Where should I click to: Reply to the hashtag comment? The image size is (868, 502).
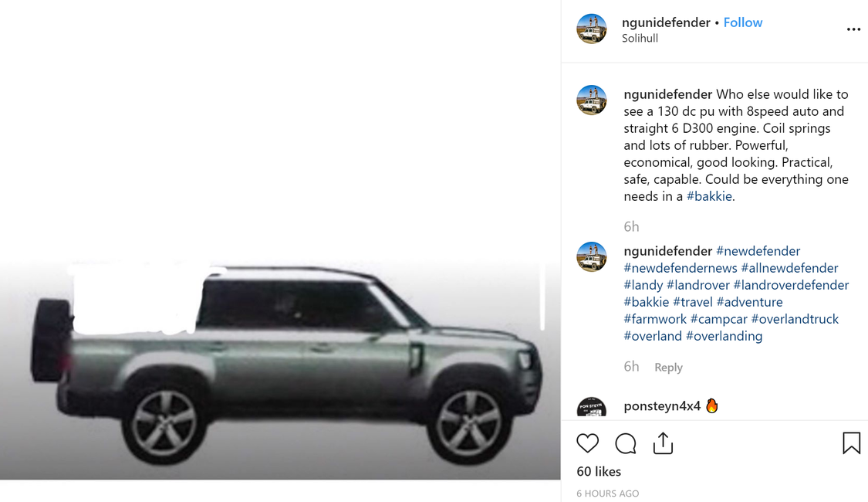pyautogui.click(x=668, y=368)
